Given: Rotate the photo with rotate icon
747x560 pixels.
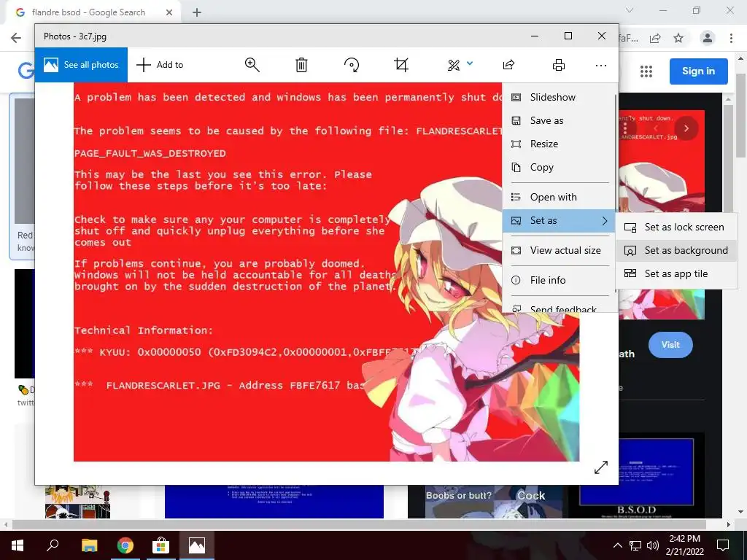Looking at the screenshot, I should coord(352,65).
